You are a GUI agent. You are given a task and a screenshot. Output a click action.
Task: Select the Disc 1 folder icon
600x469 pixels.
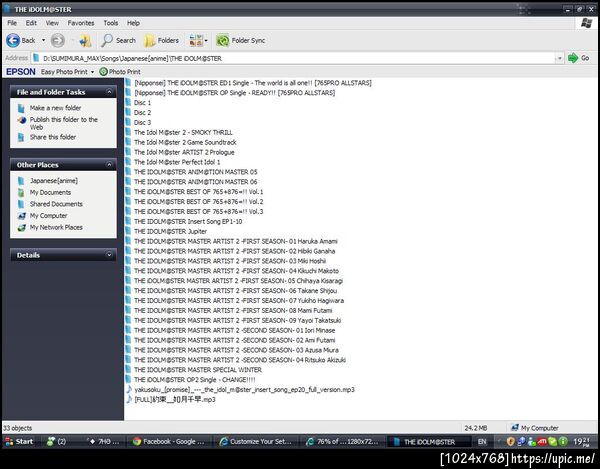click(128, 103)
